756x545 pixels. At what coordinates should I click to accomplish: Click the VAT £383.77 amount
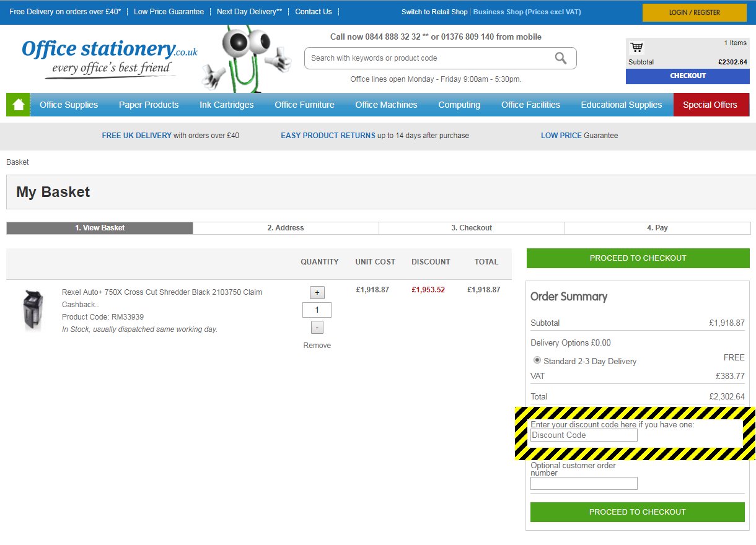click(730, 376)
